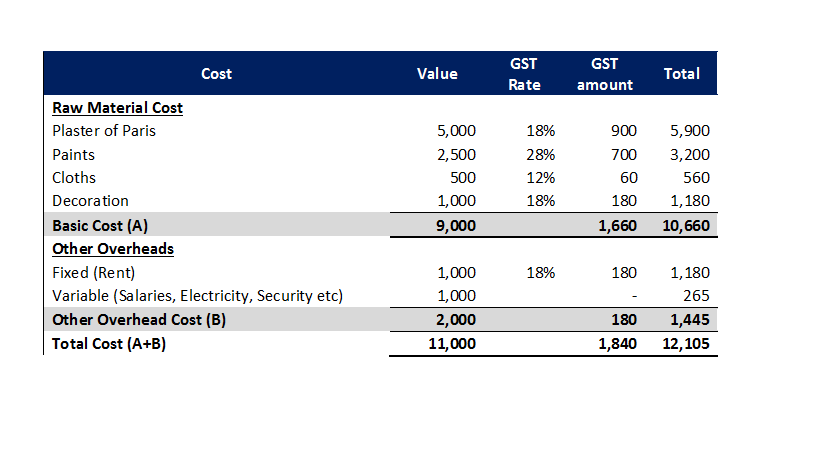
Task: Select the grand total cell 12,105
Action: pyautogui.click(x=686, y=343)
